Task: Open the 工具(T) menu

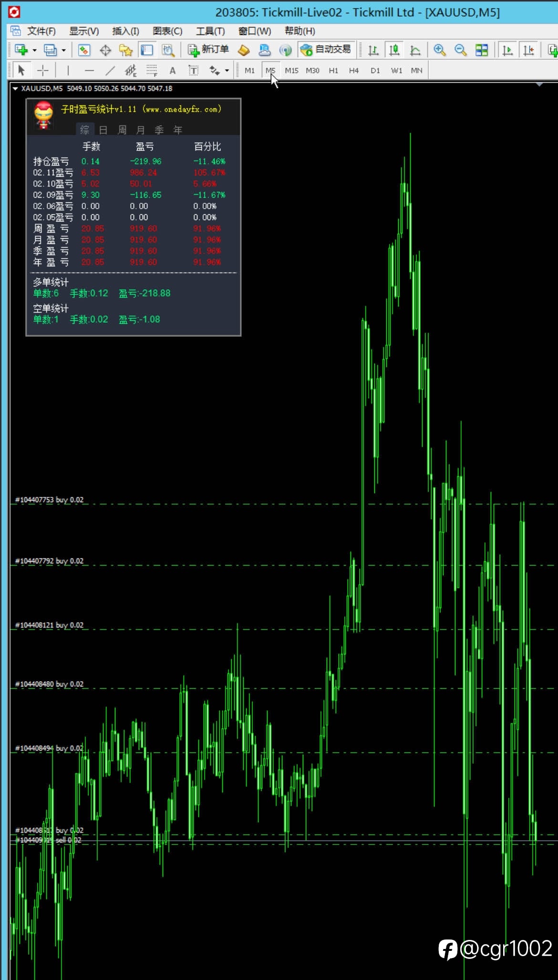Action: tap(210, 31)
